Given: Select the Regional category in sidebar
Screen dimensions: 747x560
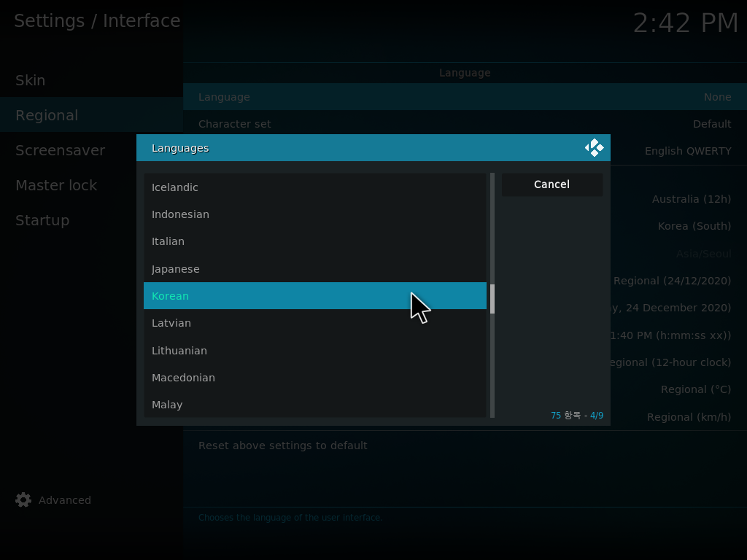Looking at the screenshot, I should pyautogui.click(x=47, y=115).
